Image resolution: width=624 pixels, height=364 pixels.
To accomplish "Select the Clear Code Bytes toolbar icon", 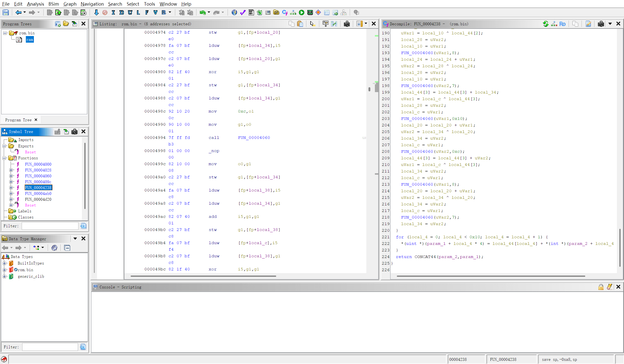I will [x=105, y=12].
